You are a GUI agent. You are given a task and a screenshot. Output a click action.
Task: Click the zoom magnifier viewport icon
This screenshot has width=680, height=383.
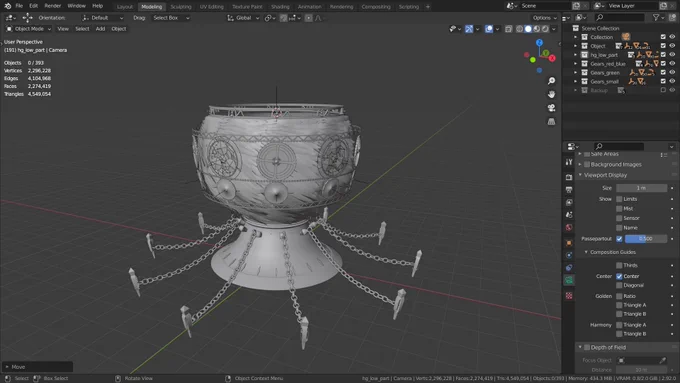pyautogui.click(x=551, y=81)
